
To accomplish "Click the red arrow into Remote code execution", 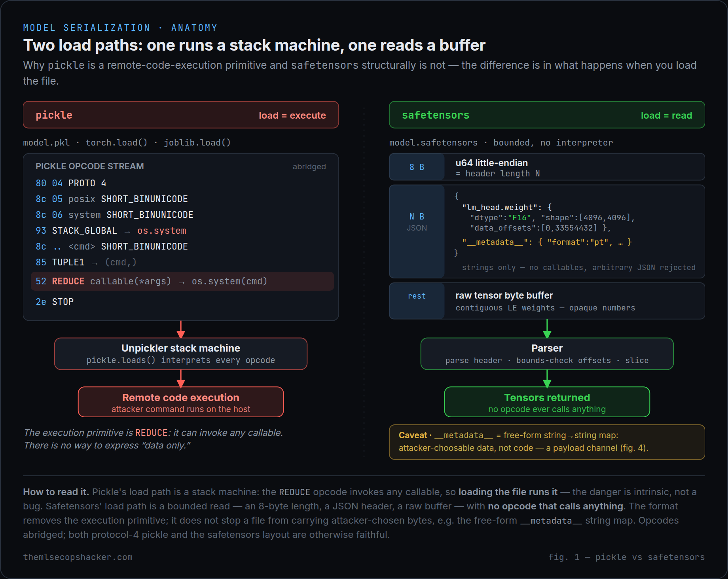I will (181, 378).
